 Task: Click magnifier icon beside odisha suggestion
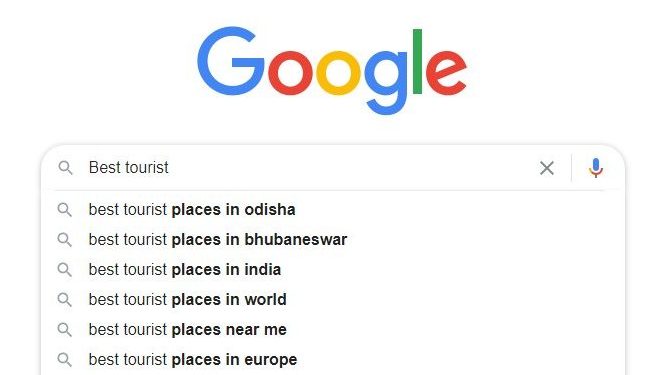click(65, 209)
